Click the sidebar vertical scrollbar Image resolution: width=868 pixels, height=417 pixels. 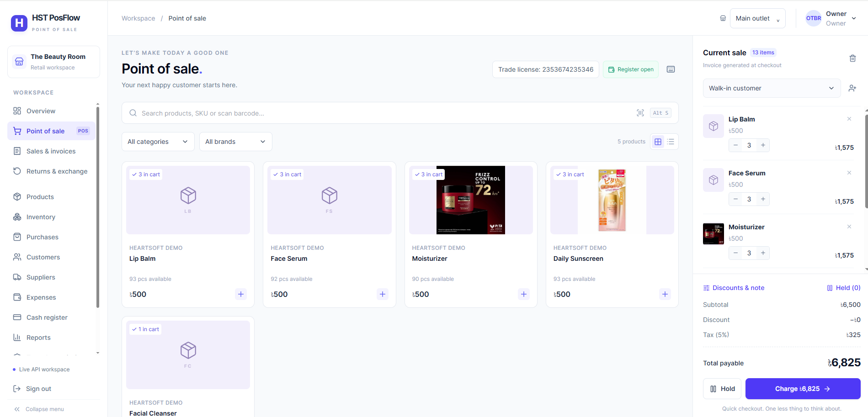point(98,206)
